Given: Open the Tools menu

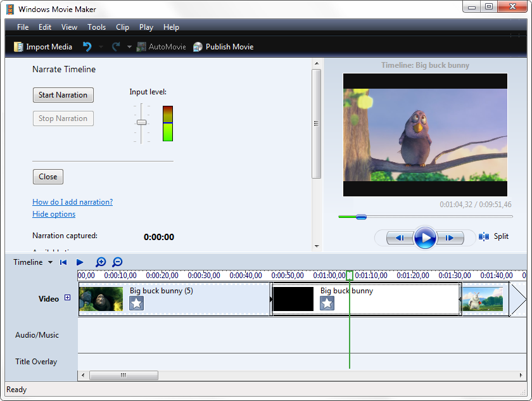Looking at the screenshot, I should pos(97,27).
